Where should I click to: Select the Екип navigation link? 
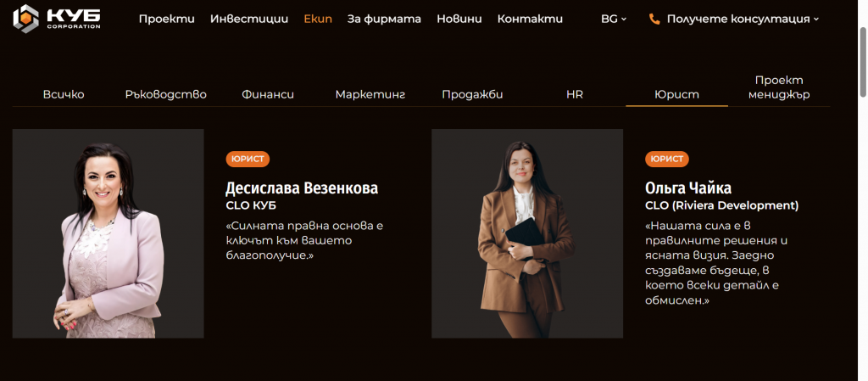318,19
